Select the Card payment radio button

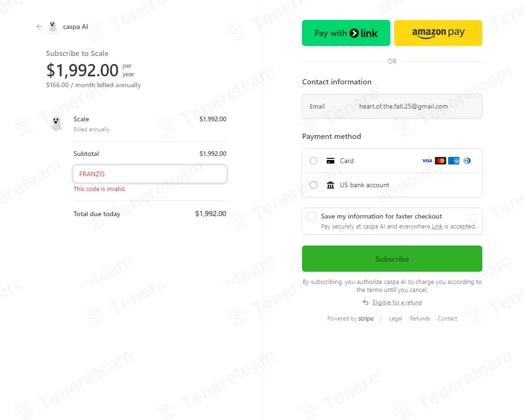(x=313, y=161)
